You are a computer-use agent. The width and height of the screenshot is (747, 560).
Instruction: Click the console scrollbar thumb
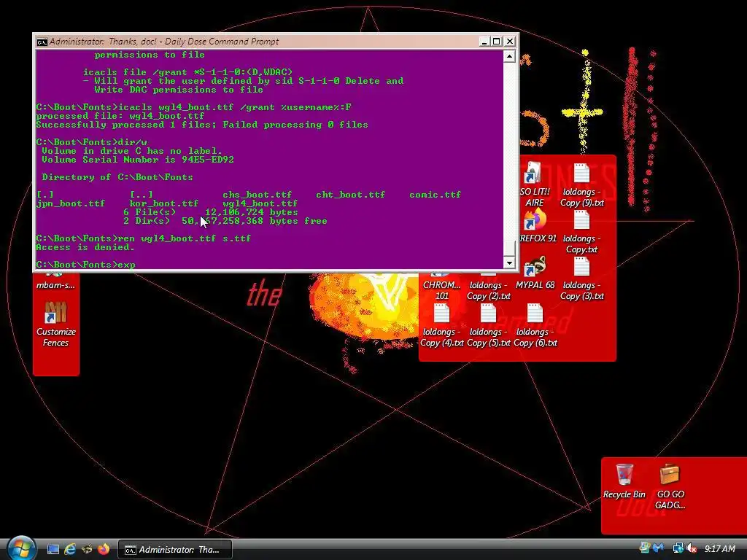509,248
